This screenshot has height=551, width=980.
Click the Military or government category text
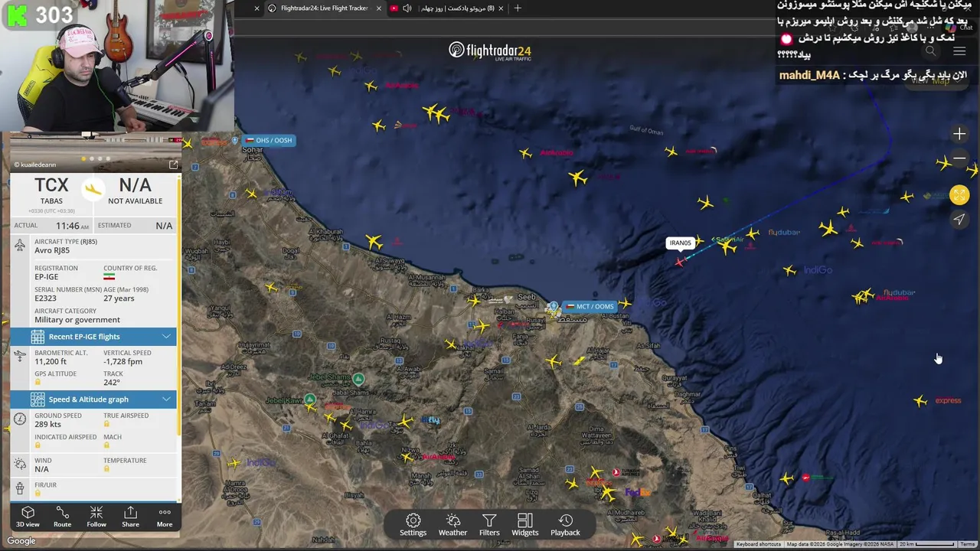(77, 320)
